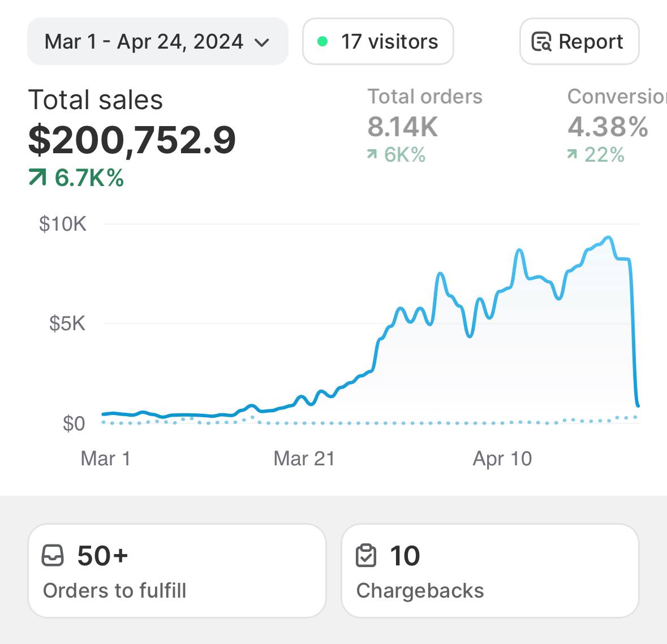Image resolution: width=667 pixels, height=644 pixels.
Task: Click the green live visitors dot
Action: [x=322, y=41]
